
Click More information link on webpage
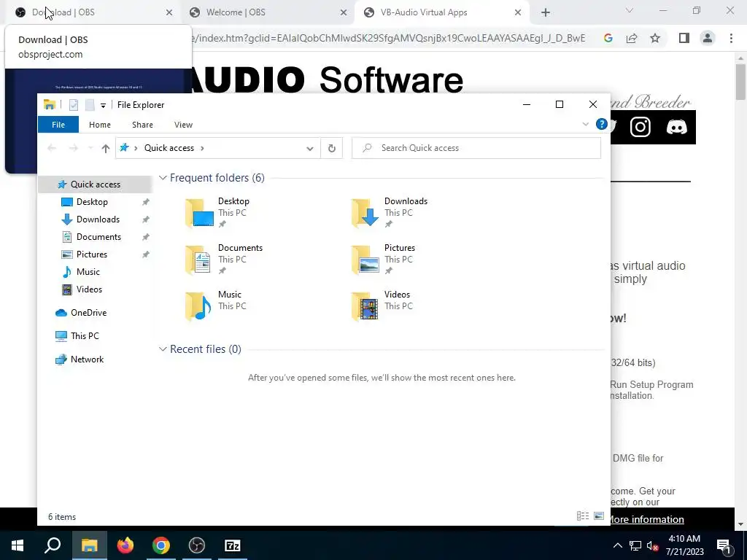pyautogui.click(x=647, y=519)
